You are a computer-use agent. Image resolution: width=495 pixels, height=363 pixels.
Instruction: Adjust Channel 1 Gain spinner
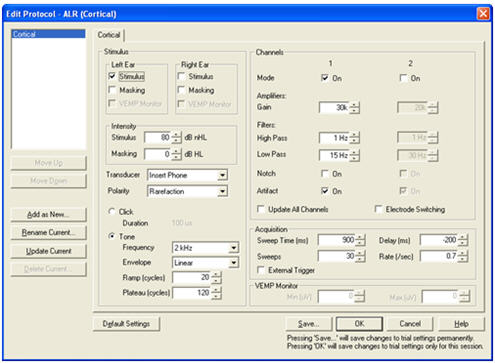(x=354, y=107)
